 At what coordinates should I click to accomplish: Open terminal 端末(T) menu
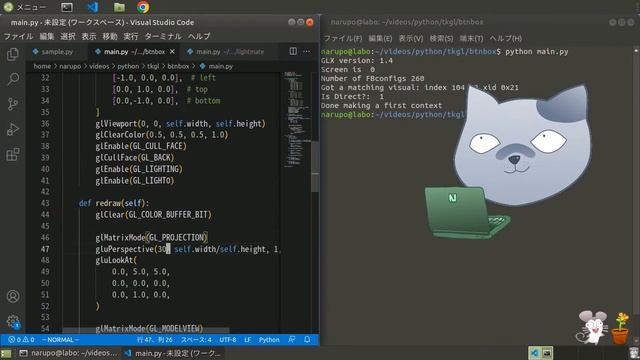click(x=471, y=38)
